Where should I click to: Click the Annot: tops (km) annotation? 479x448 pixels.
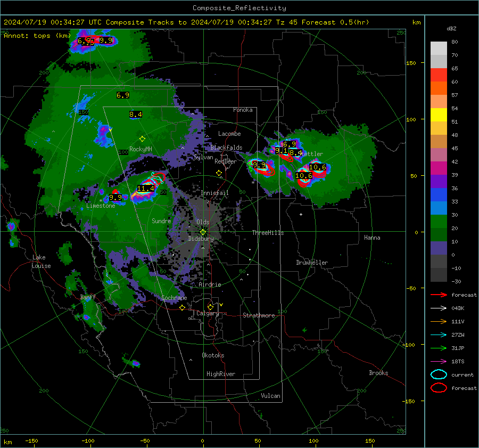(37, 36)
